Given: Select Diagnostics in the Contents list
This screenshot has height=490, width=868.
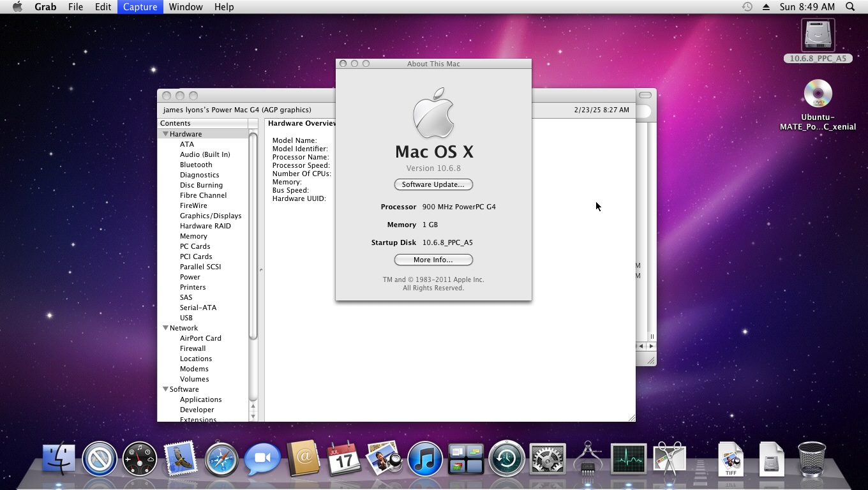Looking at the screenshot, I should (x=199, y=175).
